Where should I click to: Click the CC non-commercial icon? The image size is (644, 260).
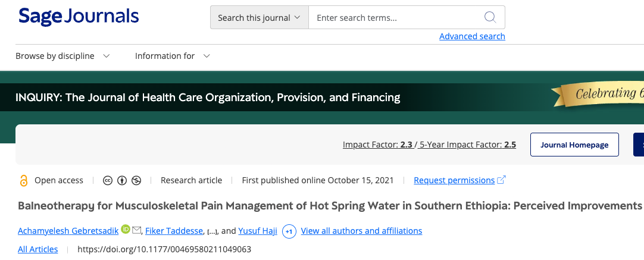tap(136, 180)
